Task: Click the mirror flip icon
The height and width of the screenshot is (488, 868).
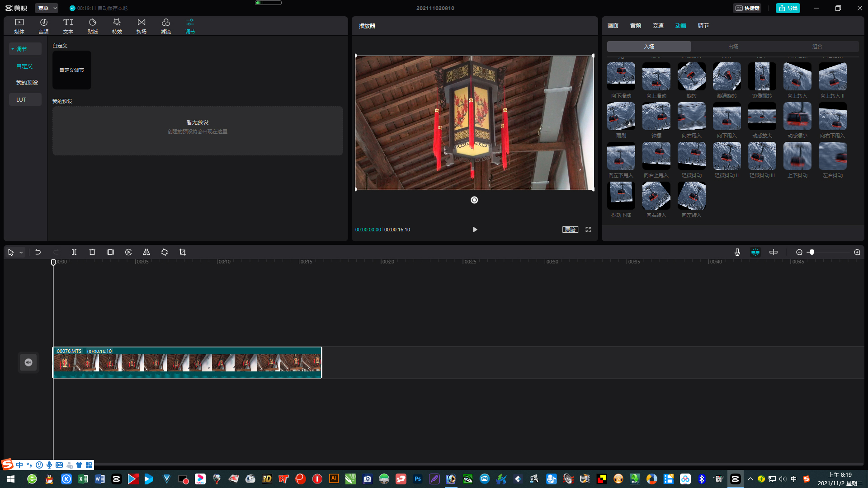Action: (146, 252)
